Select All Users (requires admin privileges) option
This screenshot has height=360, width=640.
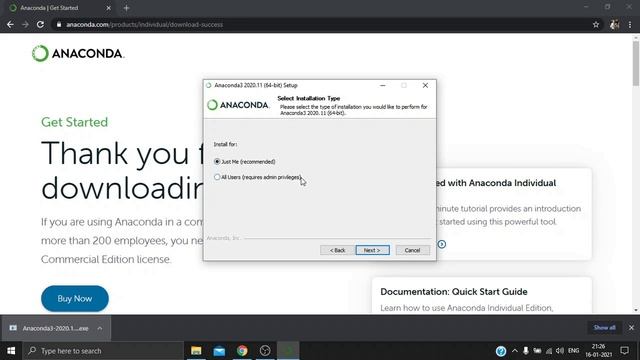217,177
